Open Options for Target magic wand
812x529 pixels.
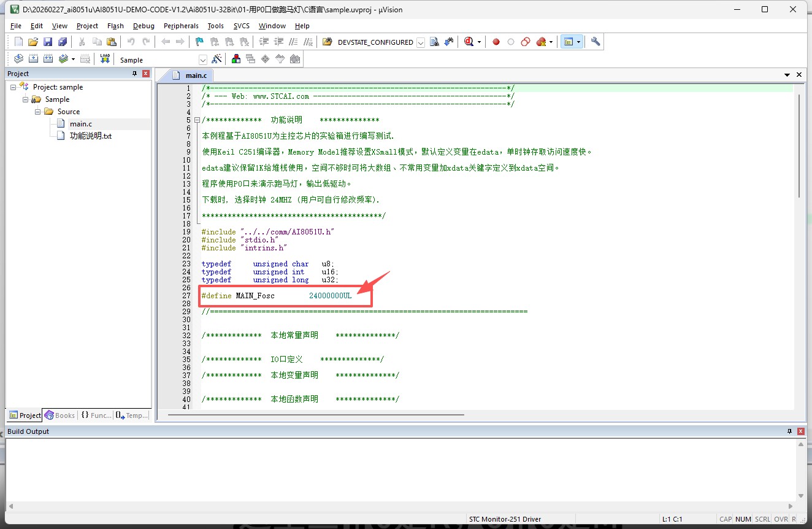216,60
